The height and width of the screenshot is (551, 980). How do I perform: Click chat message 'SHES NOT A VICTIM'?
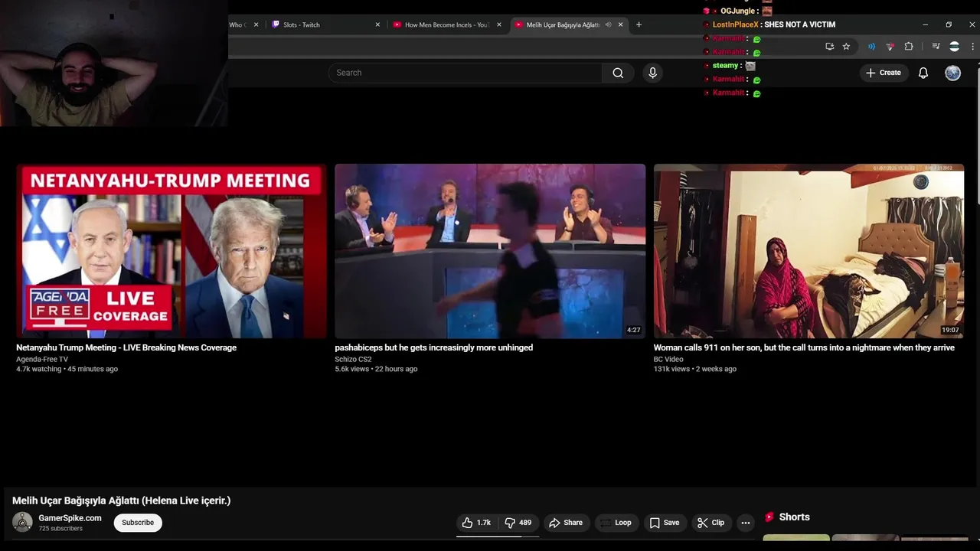pos(799,24)
